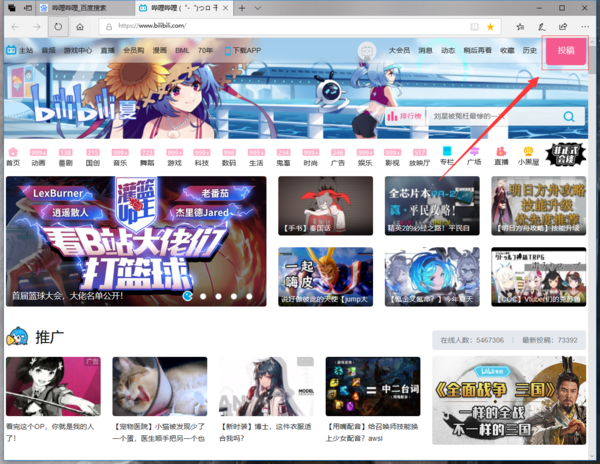
Task: Open the favorites hub star-list icon
Action: pyautogui.click(x=520, y=27)
